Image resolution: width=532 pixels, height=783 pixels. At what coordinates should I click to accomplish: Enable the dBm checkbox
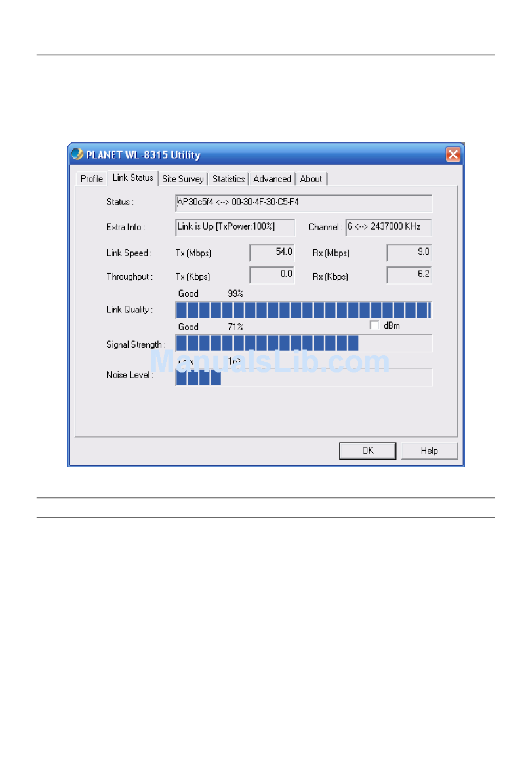click(374, 325)
